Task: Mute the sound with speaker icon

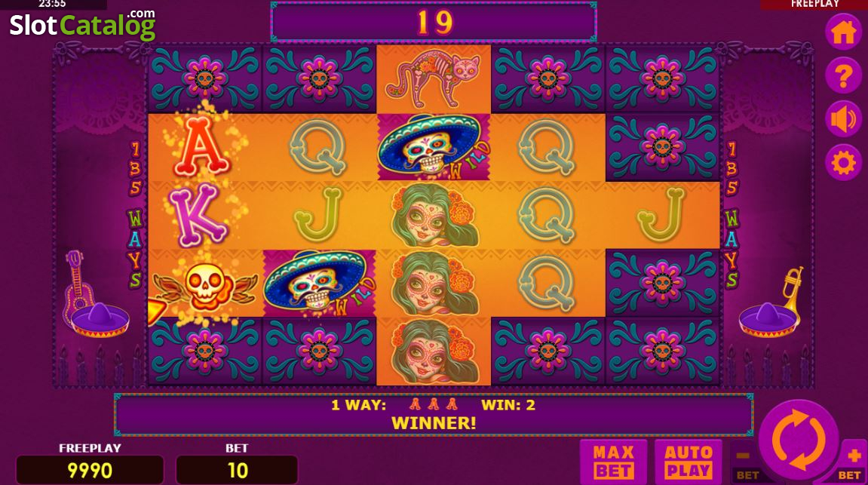Action: [x=843, y=119]
